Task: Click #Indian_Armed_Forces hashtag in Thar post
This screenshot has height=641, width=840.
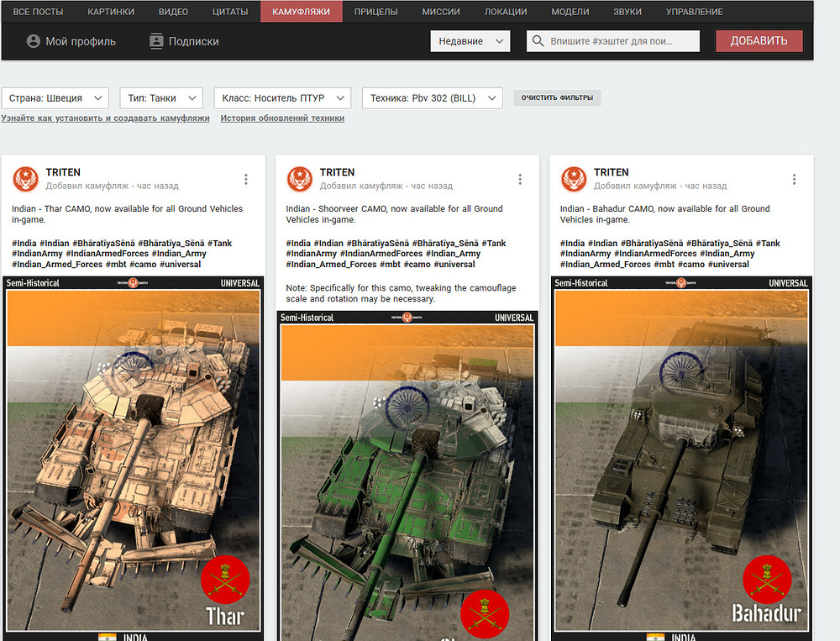Action: point(57,265)
